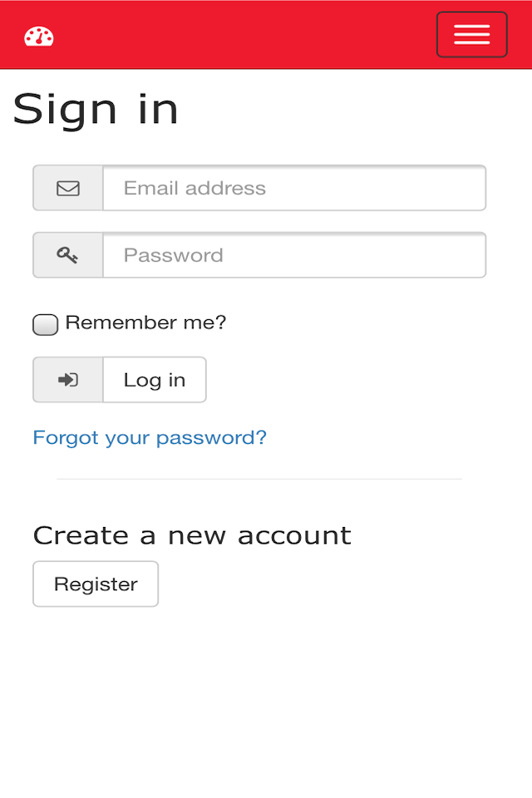Open the hamburger navigation menu
This screenshot has height=798, width=532.
(x=472, y=35)
